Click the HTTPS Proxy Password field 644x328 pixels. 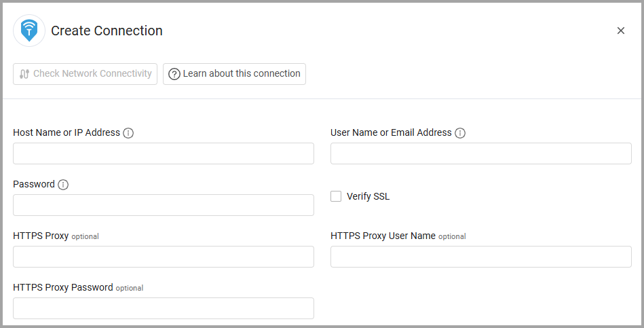pos(164,308)
